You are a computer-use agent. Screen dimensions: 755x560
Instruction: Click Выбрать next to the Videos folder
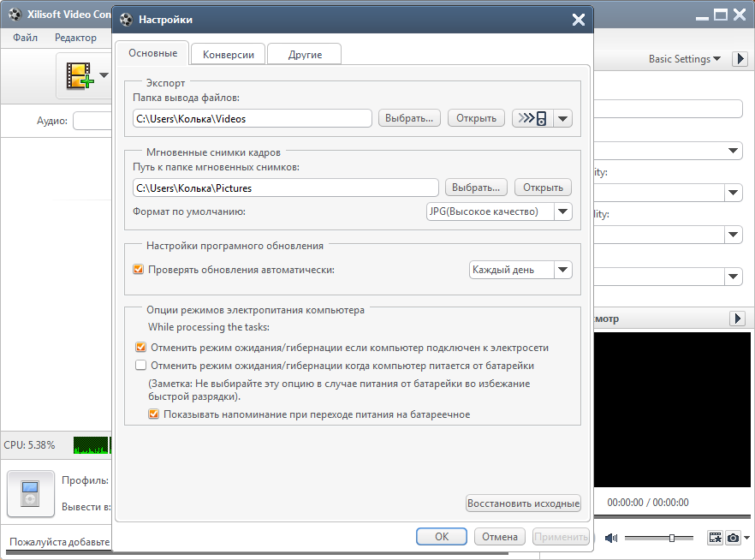(x=410, y=118)
